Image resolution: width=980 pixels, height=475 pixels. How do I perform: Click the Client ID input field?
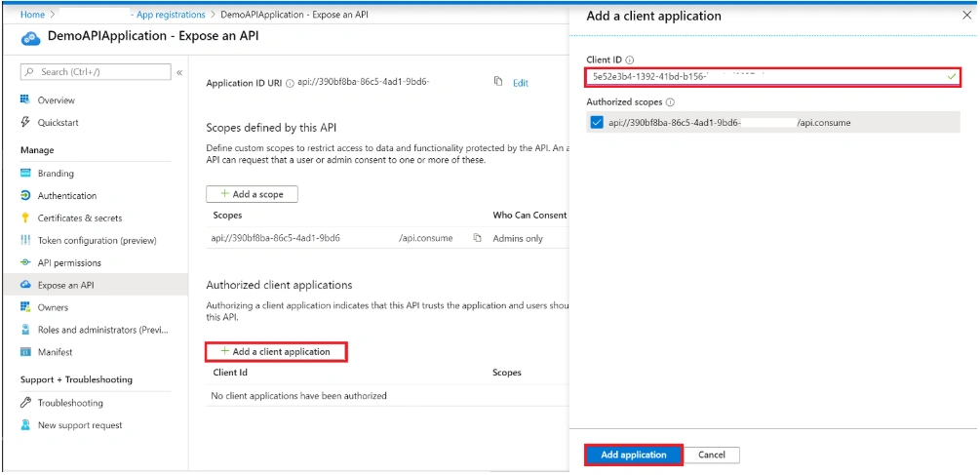click(x=773, y=77)
